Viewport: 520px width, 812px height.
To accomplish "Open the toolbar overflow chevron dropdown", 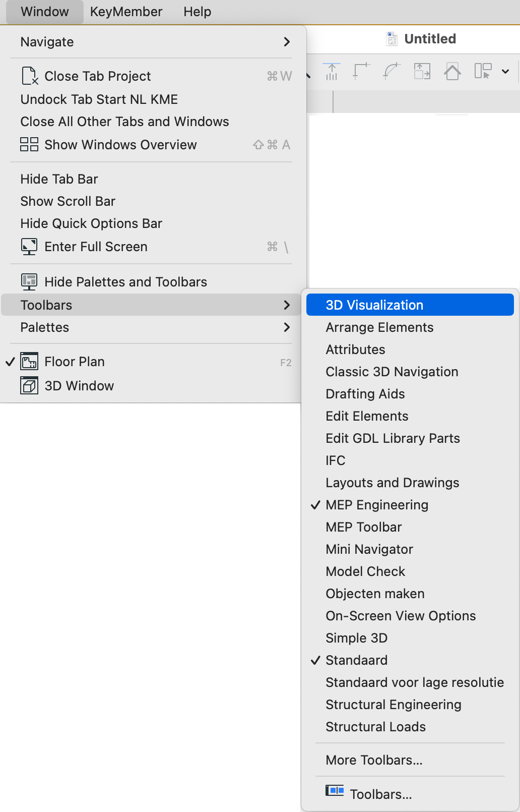I will [505, 72].
